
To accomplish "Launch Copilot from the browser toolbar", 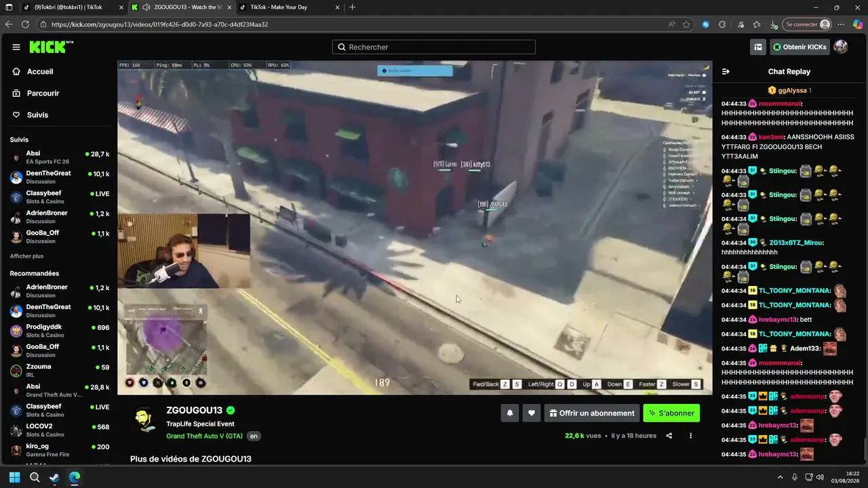I will coord(858,24).
